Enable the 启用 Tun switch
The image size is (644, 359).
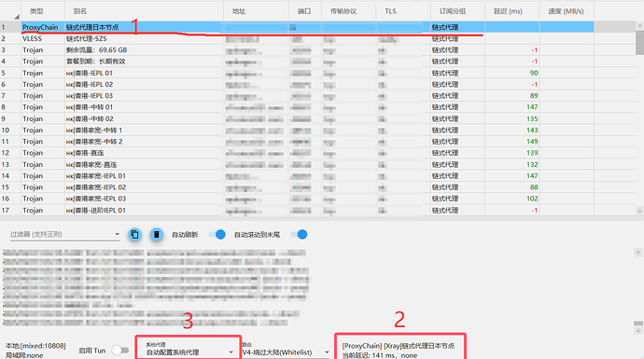[x=119, y=351]
